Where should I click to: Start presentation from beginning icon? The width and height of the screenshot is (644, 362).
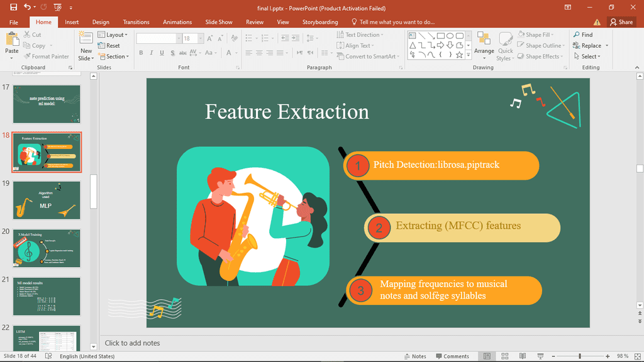coord(57,8)
